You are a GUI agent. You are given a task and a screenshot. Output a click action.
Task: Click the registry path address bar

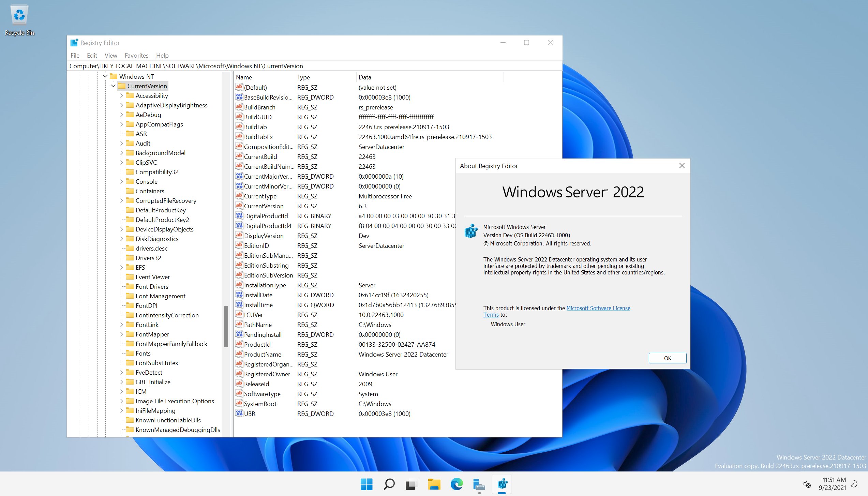click(x=314, y=66)
